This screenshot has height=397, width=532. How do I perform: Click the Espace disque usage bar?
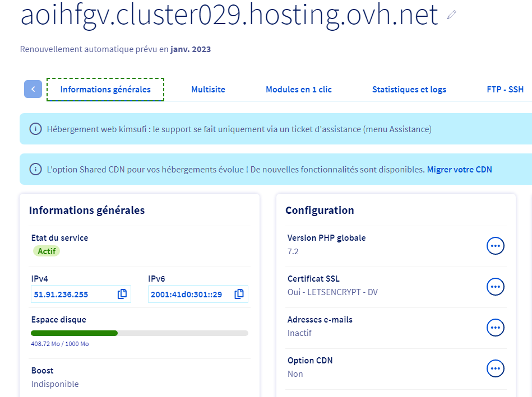click(x=140, y=333)
